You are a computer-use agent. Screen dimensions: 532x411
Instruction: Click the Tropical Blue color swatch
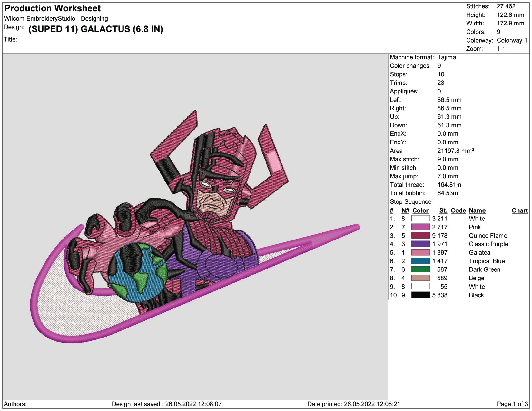point(420,261)
